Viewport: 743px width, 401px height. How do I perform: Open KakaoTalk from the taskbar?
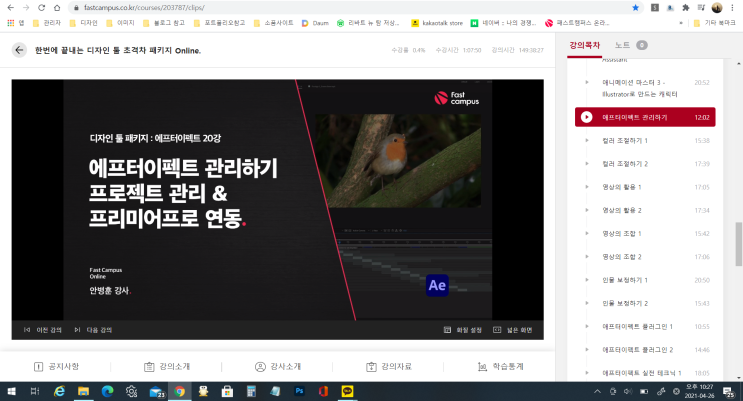click(347, 392)
